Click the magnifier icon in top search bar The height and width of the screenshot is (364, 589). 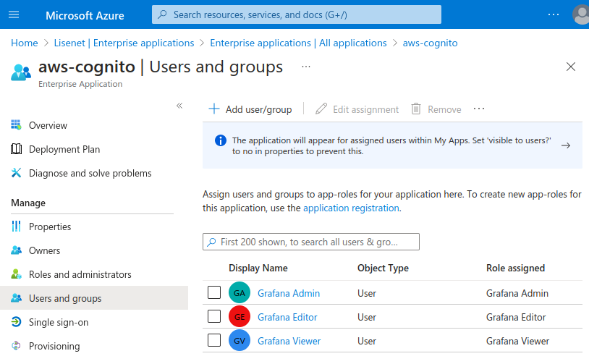tap(162, 14)
